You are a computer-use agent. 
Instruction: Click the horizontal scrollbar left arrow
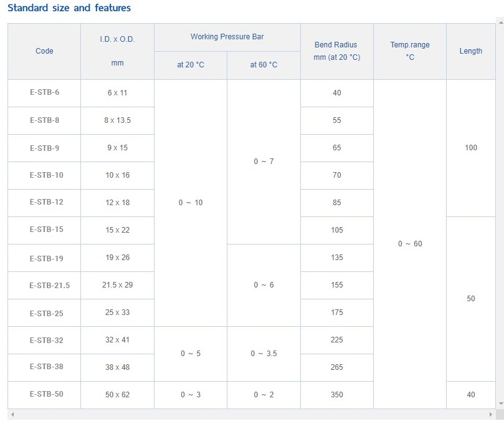point(12,414)
